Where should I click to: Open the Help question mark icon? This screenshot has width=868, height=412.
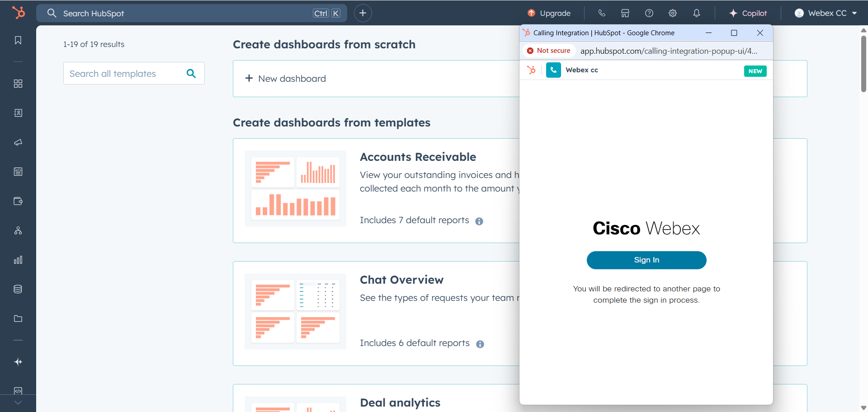click(x=649, y=13)
